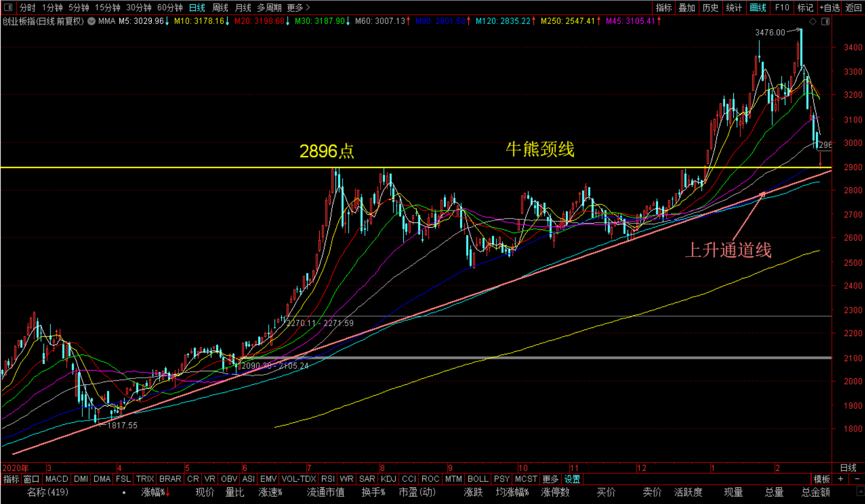Toggle the right side panel icon
The width and height of the screenshot is (865, 504).
click(825, 21)
